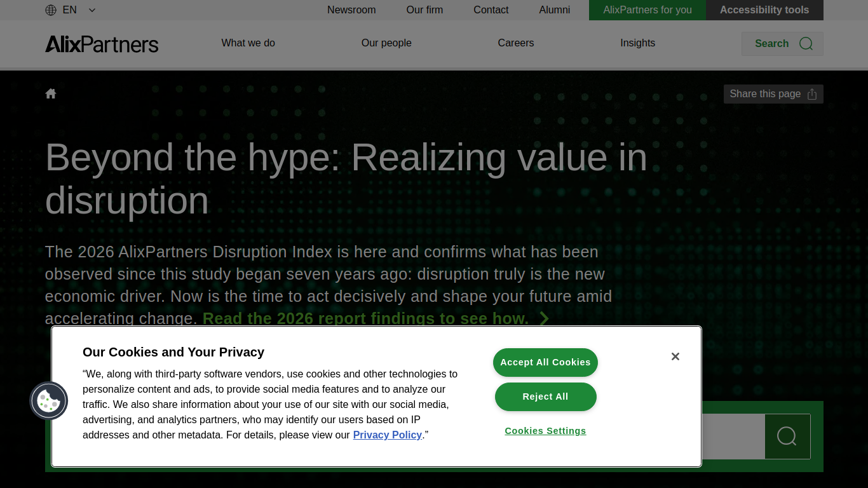This screenshot has height=488, width=868.
Task: Visit the Alumni link
Action: [555, 10]
